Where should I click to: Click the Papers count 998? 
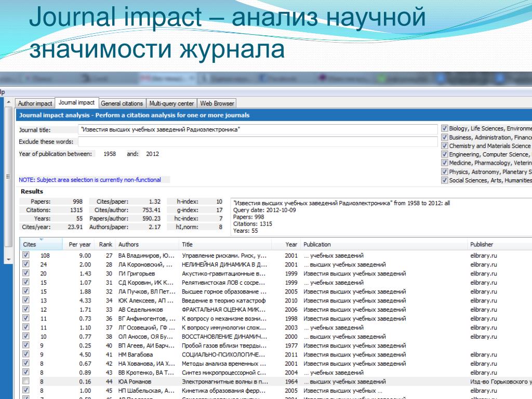coord(77,201)
